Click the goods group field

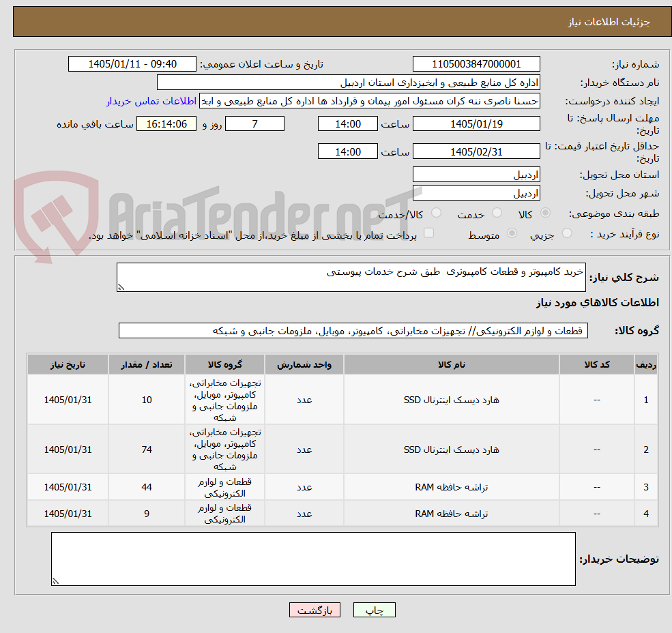pyautogui.click(x=353, y=330)
